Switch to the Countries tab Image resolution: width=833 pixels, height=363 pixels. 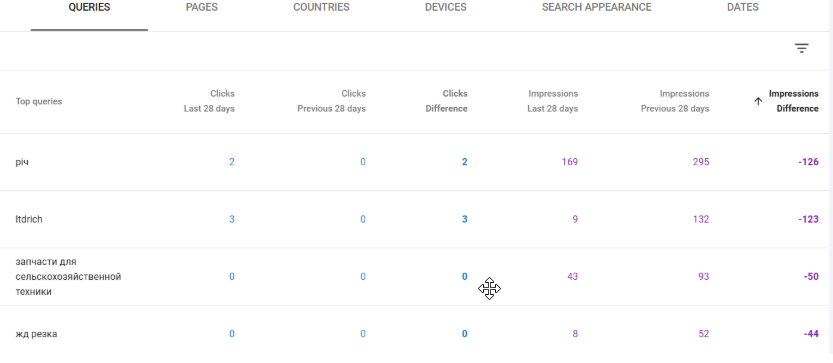tap(321, 7)
